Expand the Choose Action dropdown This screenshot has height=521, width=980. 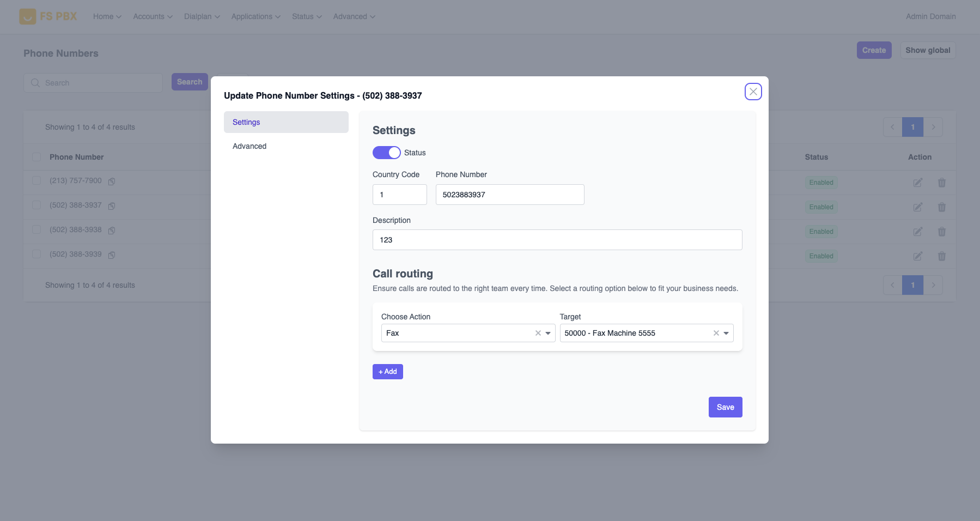point(548,333)
